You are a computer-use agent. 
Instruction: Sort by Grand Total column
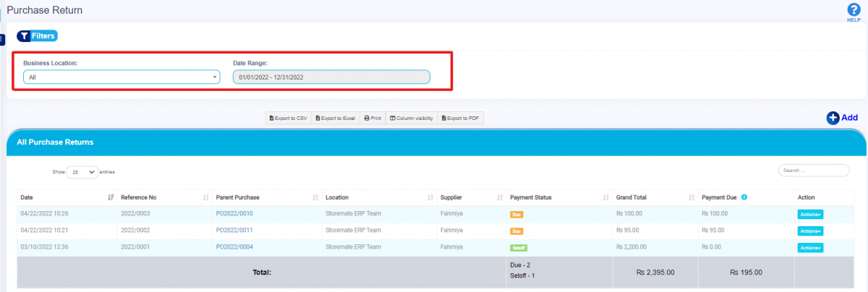coord(655,197)
